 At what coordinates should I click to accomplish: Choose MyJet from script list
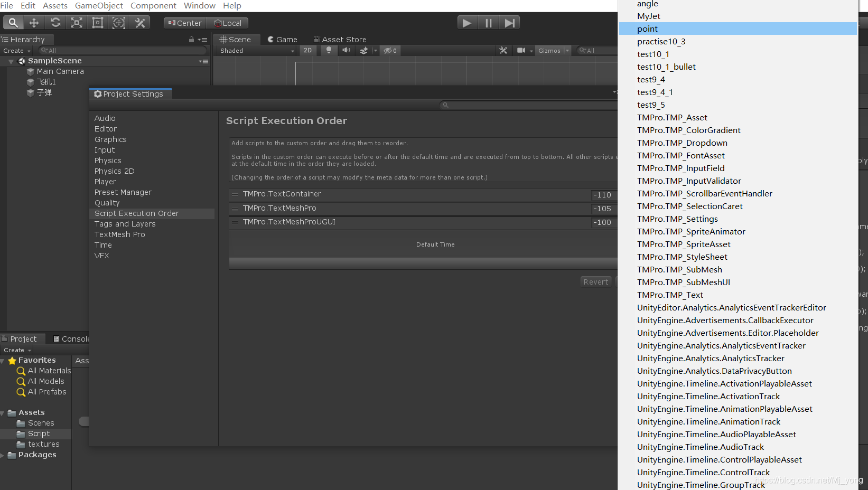[738, 16]
